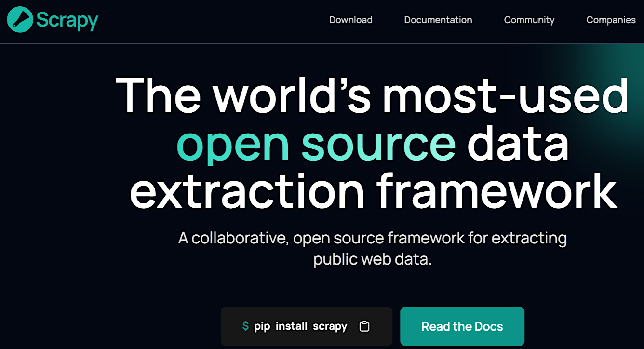Screen dimensions: 644x349
Task: Select the 'pip install scrapy' command text
Action: (301, 326)
